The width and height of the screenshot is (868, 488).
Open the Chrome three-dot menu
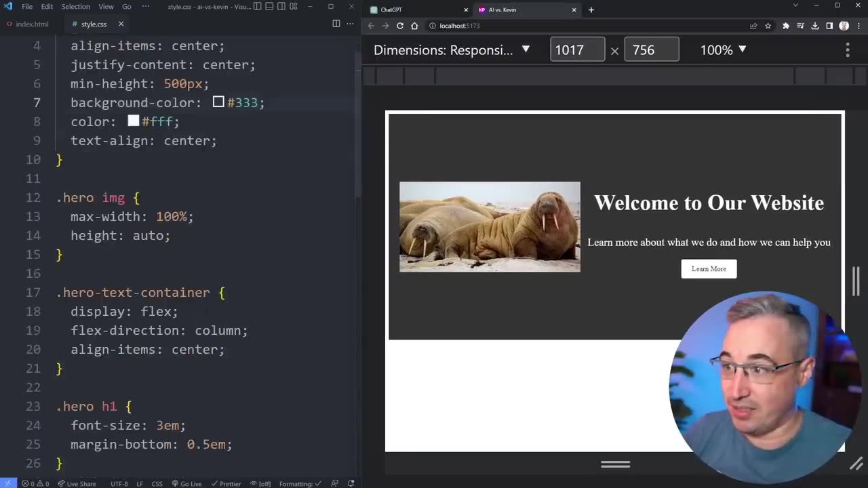[x=859, y=26]
